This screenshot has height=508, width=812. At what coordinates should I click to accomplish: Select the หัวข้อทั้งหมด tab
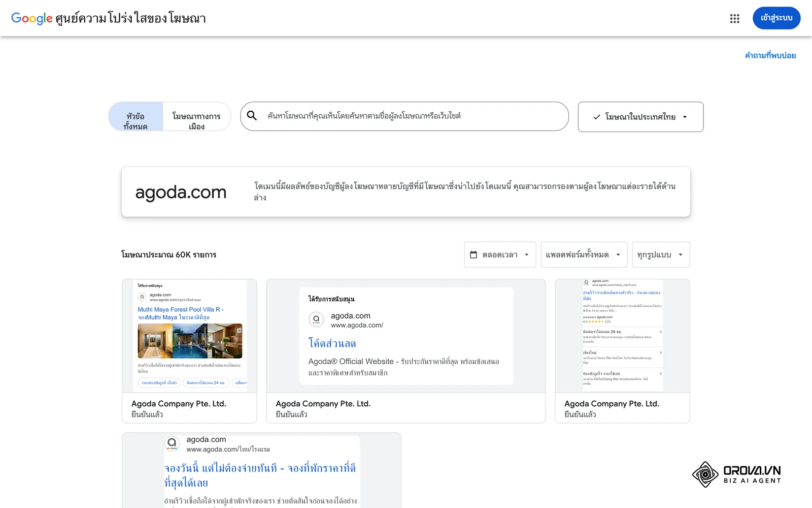tap(136, 117)
